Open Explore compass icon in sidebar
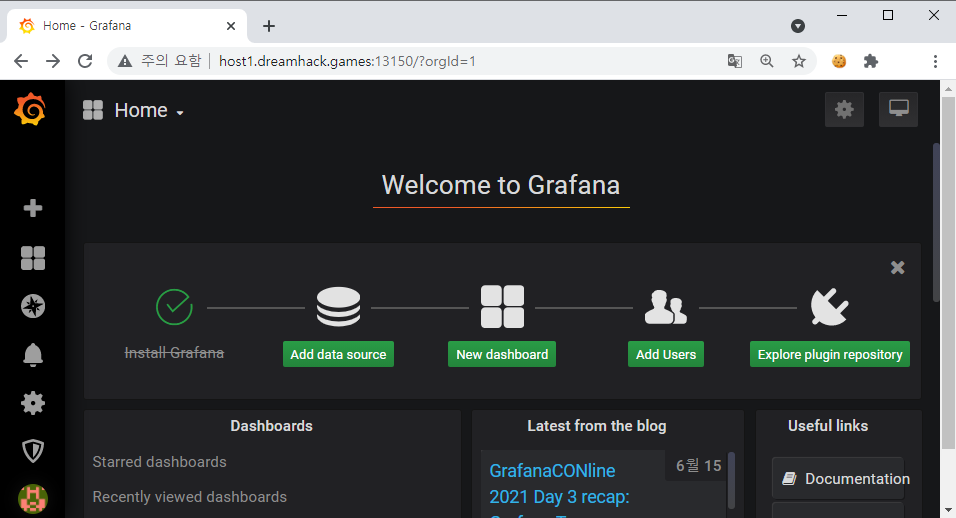The width and height of the screenshot is (956, 518). [x=33, y=306]
